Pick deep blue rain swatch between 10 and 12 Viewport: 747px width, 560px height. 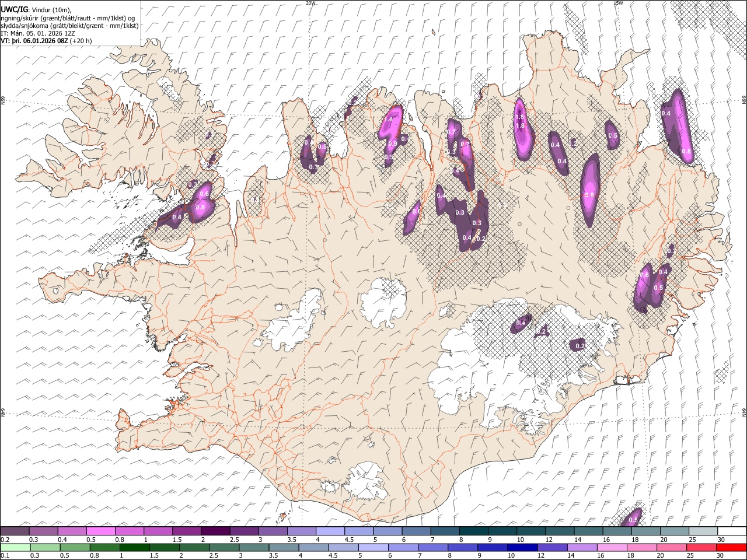coord(522,547)
